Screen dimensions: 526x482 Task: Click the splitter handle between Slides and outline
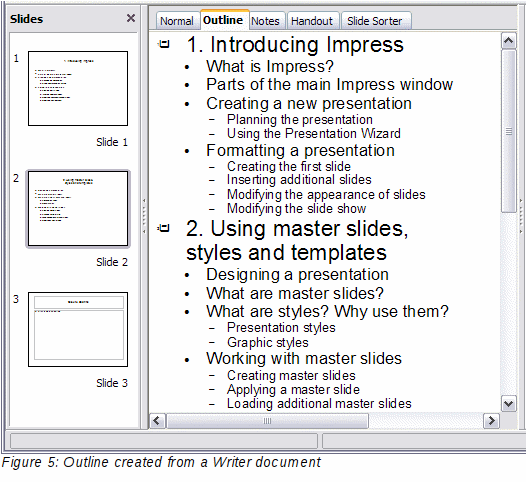[x=144, y=216]
